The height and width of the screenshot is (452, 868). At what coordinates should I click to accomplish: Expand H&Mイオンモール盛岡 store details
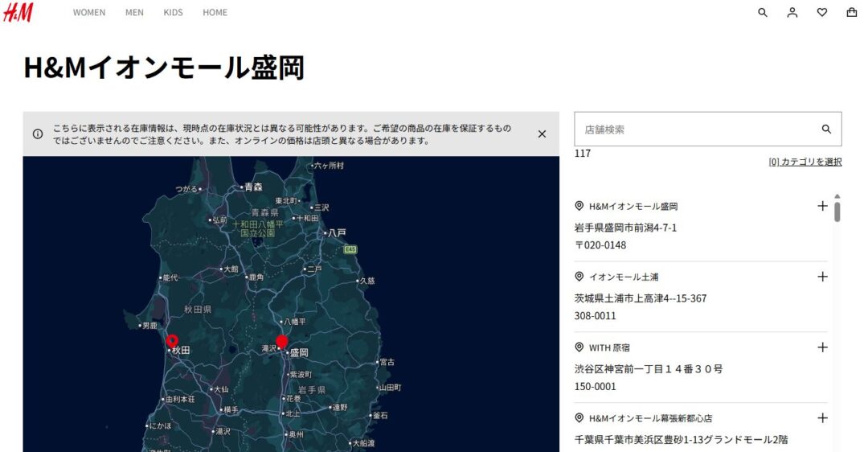point(822,206)
